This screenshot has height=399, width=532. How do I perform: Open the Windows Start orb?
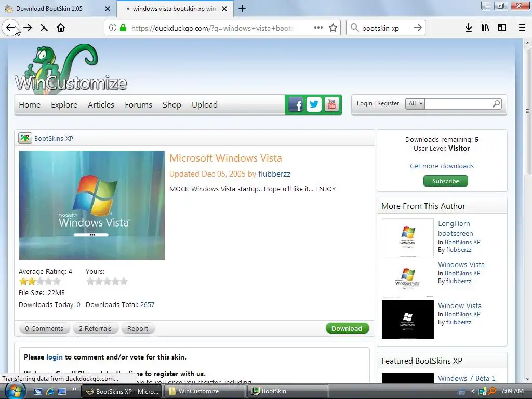pyautogui.click(x=15, y=391)
